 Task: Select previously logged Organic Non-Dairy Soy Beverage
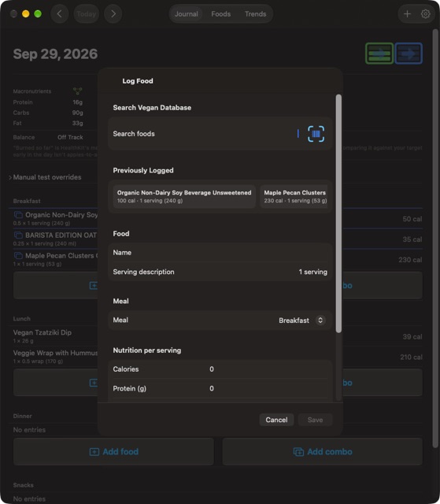pyautogui.click(x=184, y=196)
